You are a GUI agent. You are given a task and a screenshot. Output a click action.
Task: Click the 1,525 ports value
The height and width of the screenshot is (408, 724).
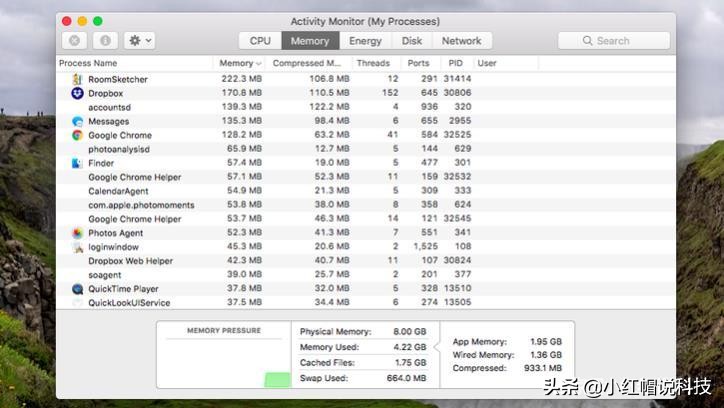[x=425, y=246]
